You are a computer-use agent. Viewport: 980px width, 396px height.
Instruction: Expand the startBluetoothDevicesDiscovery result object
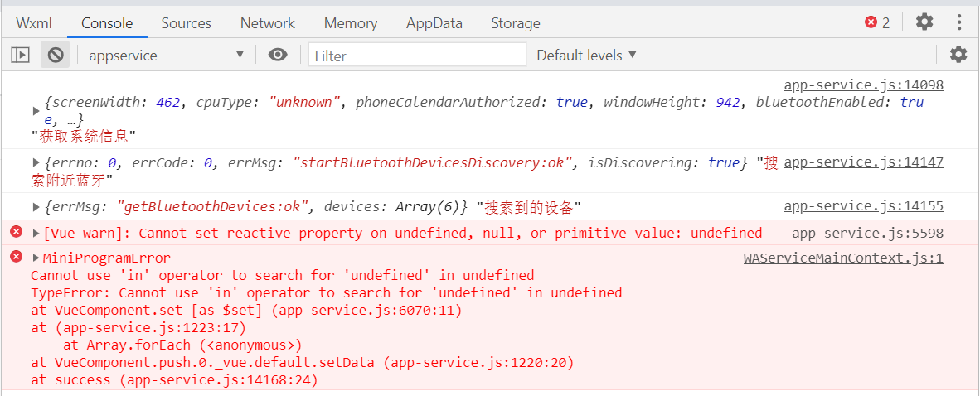click(36, 163)
